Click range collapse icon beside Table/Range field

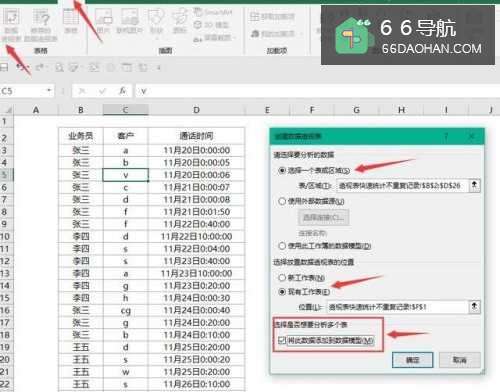[474, 185]
